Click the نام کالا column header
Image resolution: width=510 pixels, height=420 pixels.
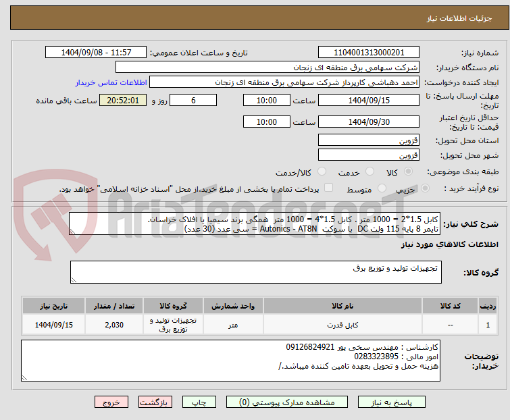343,307
